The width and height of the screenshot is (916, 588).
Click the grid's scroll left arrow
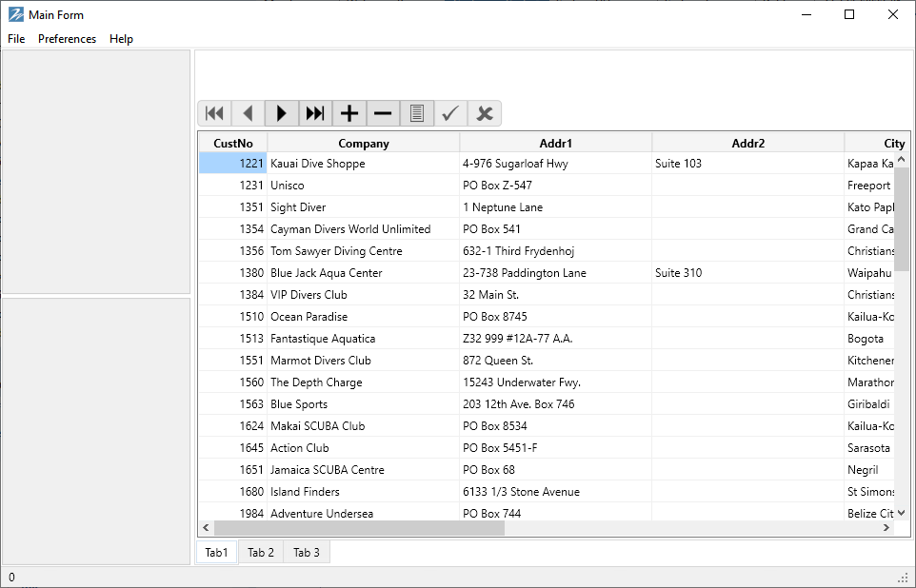(206, 528)
